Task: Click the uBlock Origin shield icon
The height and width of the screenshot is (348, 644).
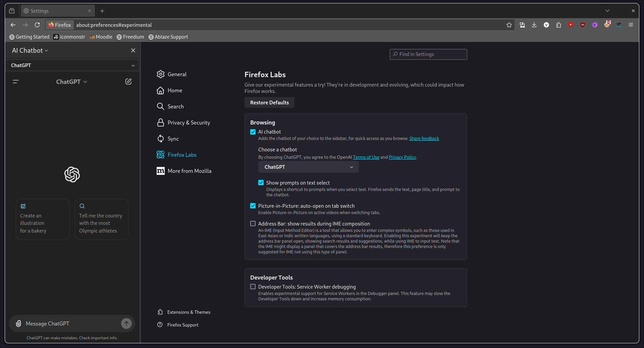Action: 583,25
